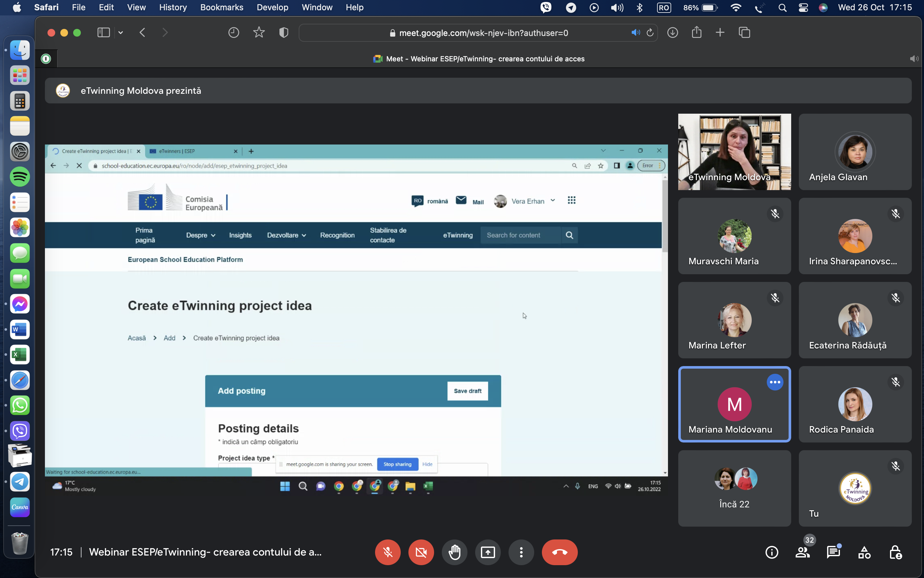Click Stop sharing in shared screen
Screen dimensions: 924x578
click(398, 464)
